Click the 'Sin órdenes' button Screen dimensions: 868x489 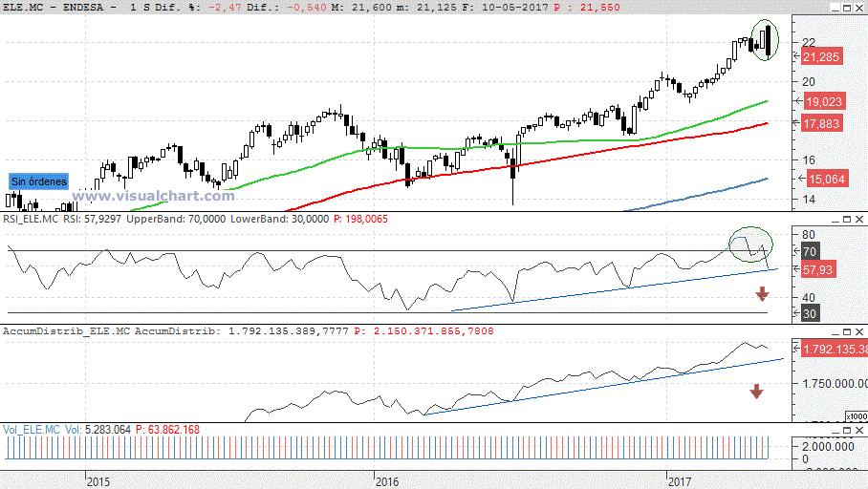[x=39, y=181]
